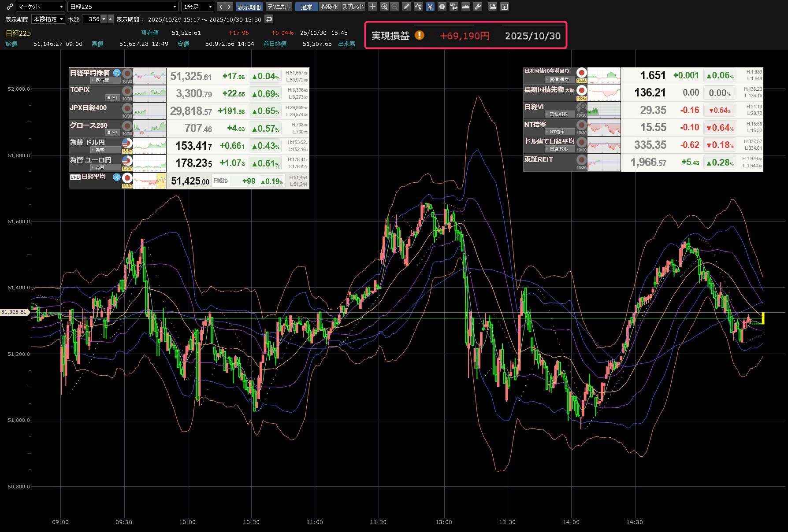Click the 恐怖指数 link under 日経VI
This screenshot has height=532, width=788.
[x=558, y=114]
